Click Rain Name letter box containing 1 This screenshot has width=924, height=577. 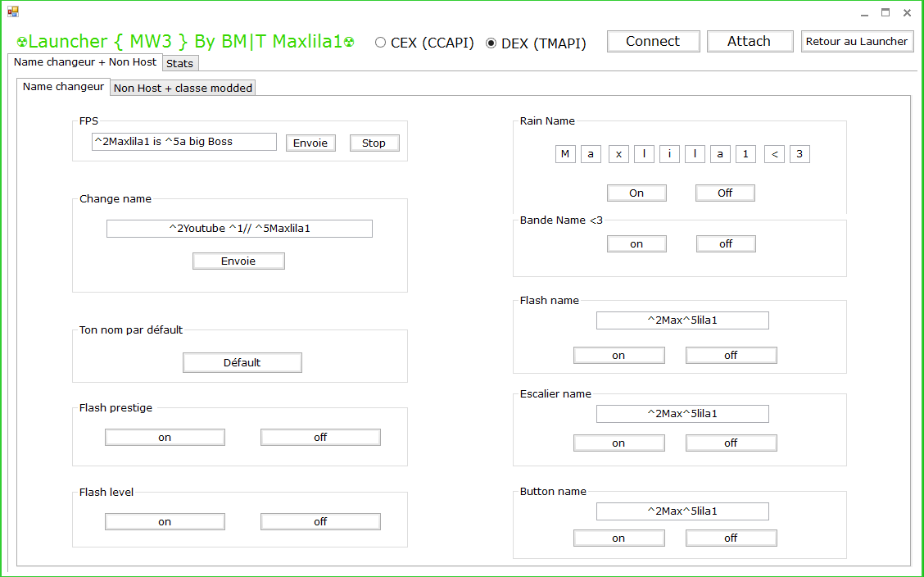click(x=746, y=154)
